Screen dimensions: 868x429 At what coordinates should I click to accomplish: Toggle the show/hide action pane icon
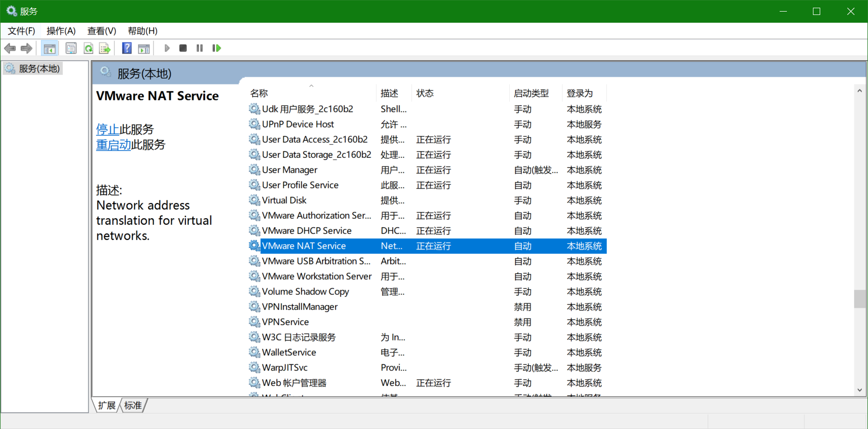[144, 48]
